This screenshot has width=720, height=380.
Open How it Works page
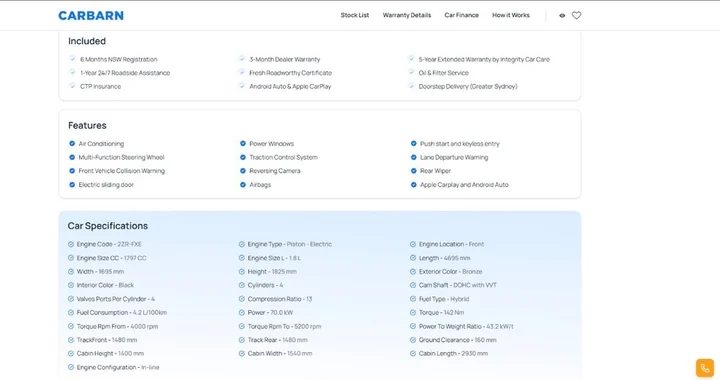pyautogui.click(x=511, y=15)
